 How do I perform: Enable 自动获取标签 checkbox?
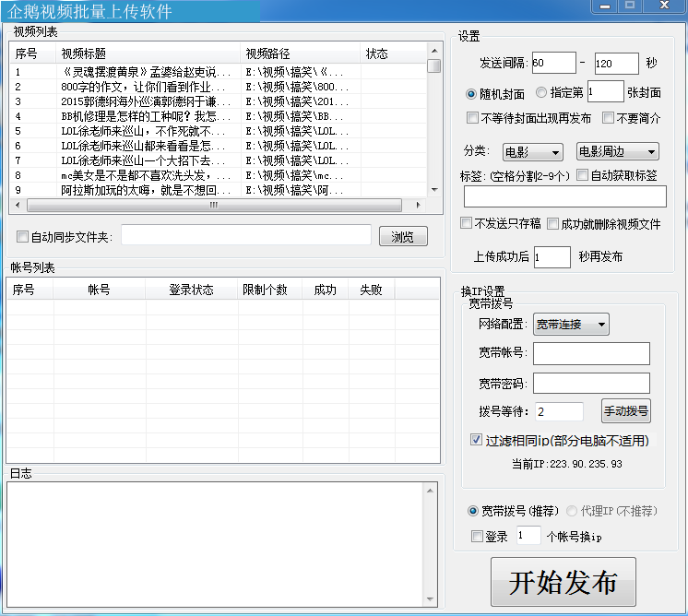[x=582, y=175]
